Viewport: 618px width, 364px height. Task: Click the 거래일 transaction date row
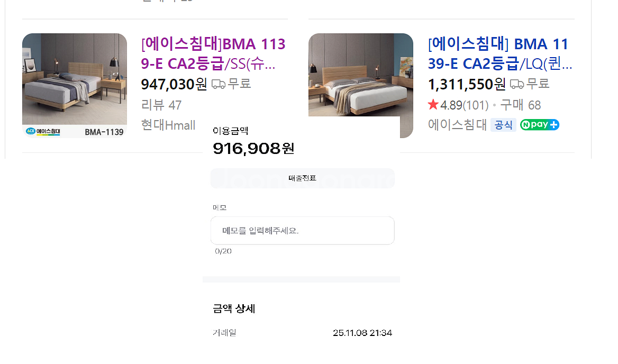point(224,333)
